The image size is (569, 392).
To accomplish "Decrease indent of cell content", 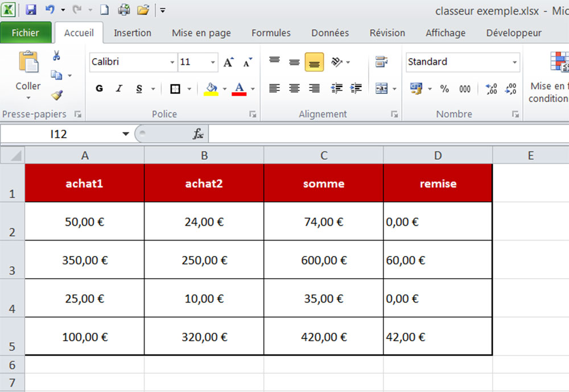I will tap(336, 89).
